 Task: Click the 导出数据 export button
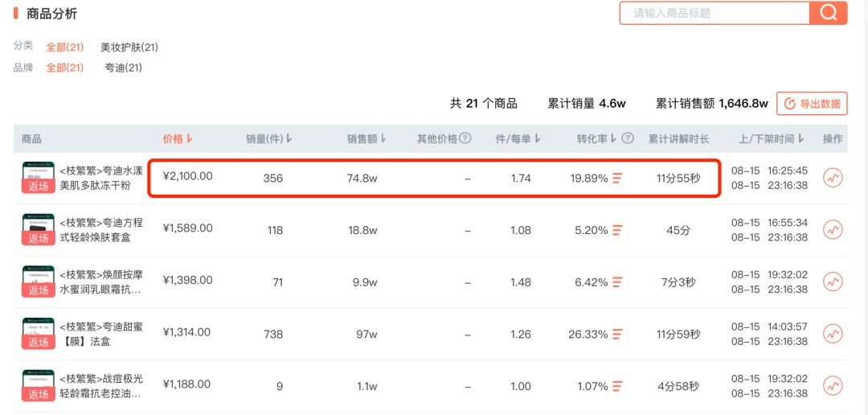tap(812, 103)
